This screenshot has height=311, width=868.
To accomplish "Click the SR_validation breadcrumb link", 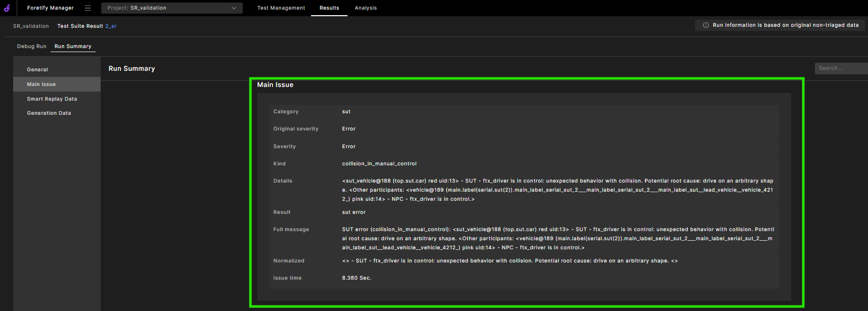I will 31,26.
